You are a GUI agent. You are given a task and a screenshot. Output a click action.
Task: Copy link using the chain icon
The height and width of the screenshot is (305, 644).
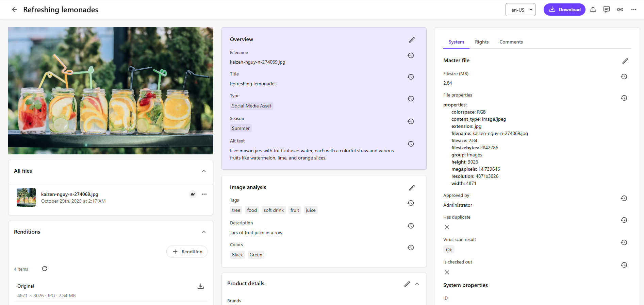tap(620, 10)
